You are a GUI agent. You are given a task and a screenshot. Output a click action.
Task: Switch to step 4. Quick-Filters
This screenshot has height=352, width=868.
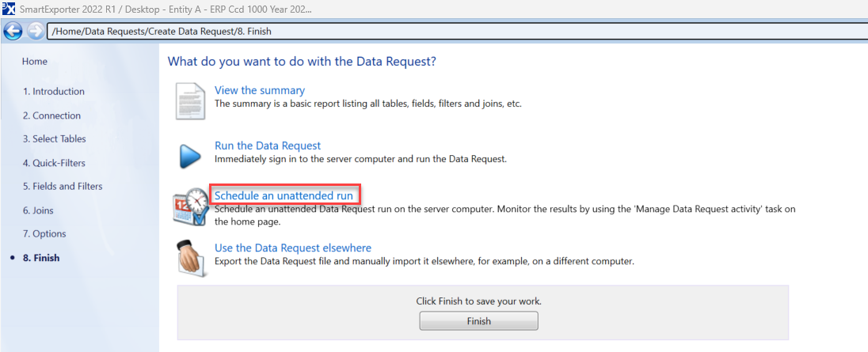54,163
